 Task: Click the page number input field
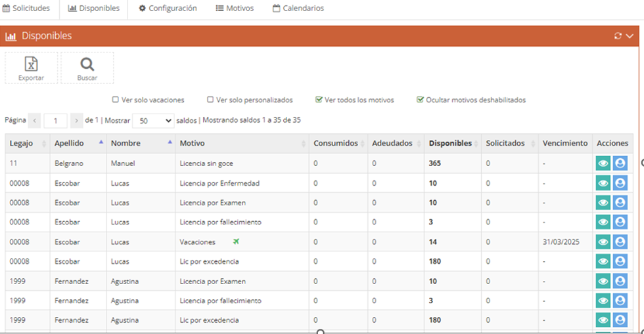(55, 121)
